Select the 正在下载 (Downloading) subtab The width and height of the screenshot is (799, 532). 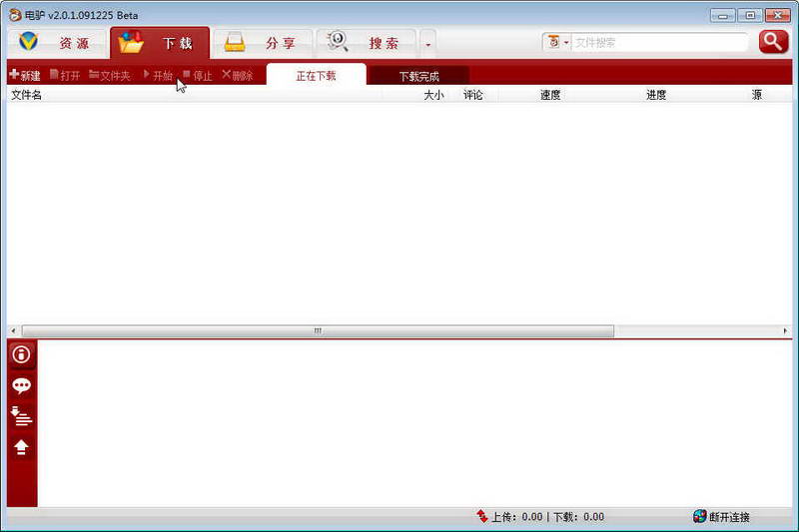316,75
